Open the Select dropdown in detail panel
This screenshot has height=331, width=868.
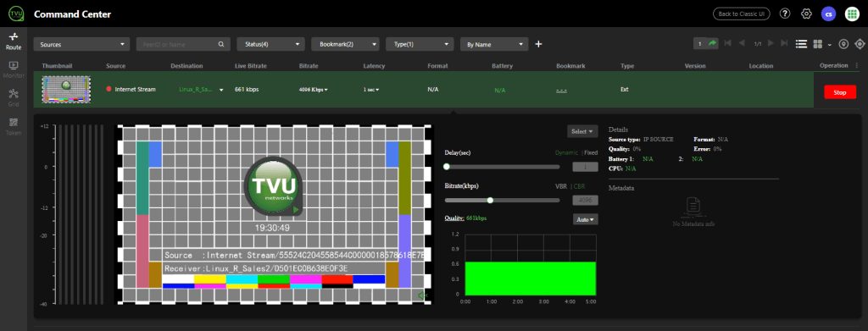[582, 131]
